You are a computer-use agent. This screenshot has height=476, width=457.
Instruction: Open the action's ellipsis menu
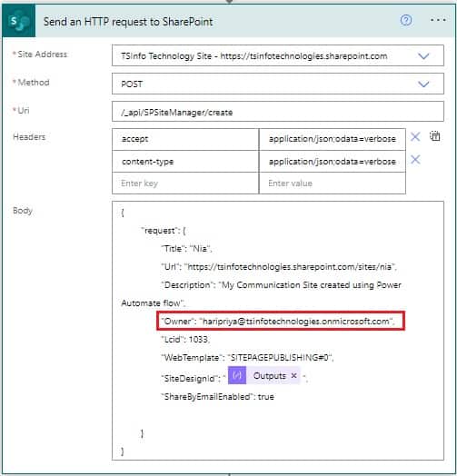pos(438,20)
